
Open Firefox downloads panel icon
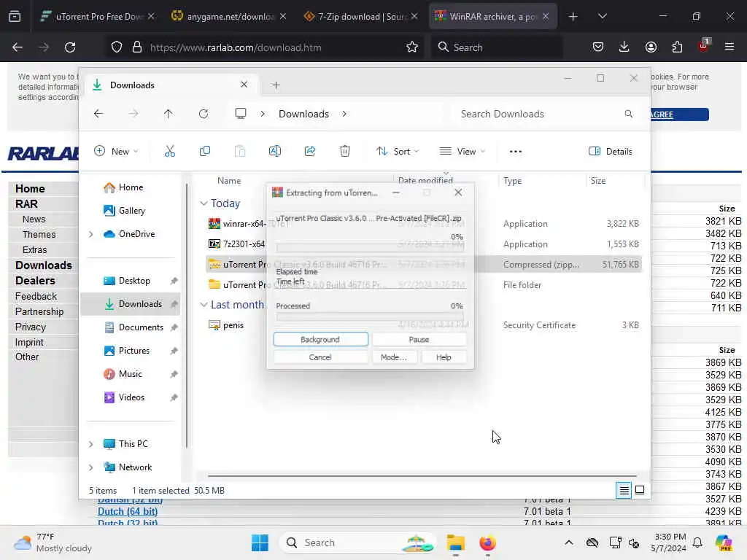(x=624, y=47)
